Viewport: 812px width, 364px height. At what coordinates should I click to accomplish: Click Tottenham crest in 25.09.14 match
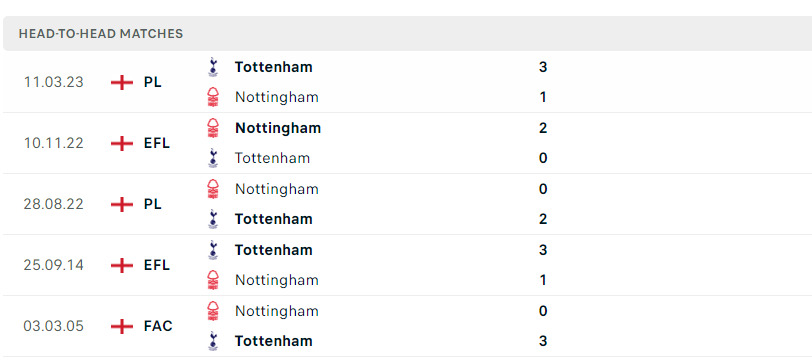point(213,250)
